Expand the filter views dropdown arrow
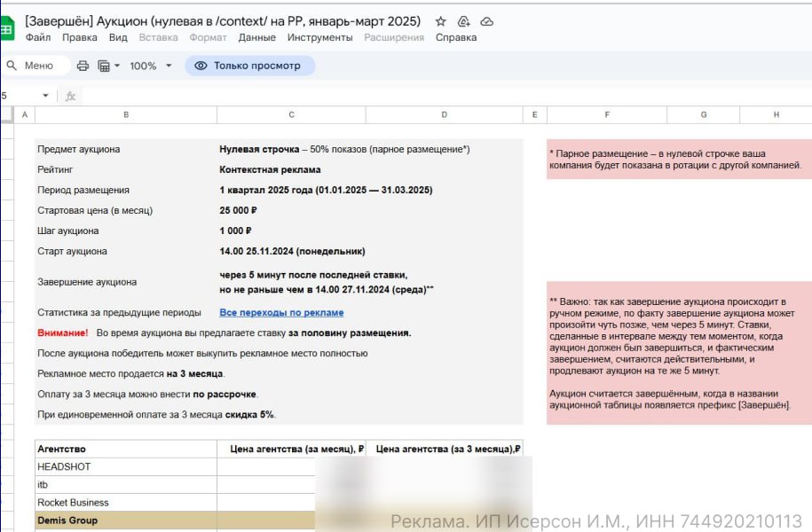Image resolution: width=812 pixels, height=532 pixels. click(117, 66)
